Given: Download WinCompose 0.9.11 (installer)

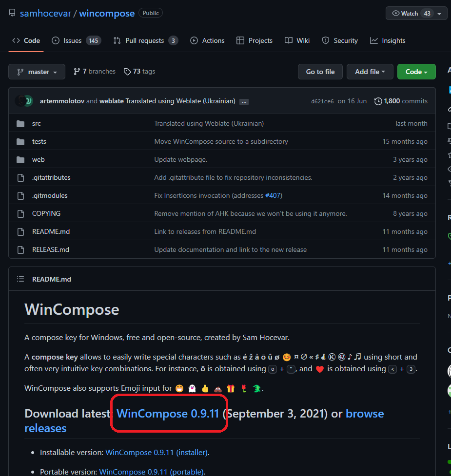Looking at the screenshot, I should point(157,453).
